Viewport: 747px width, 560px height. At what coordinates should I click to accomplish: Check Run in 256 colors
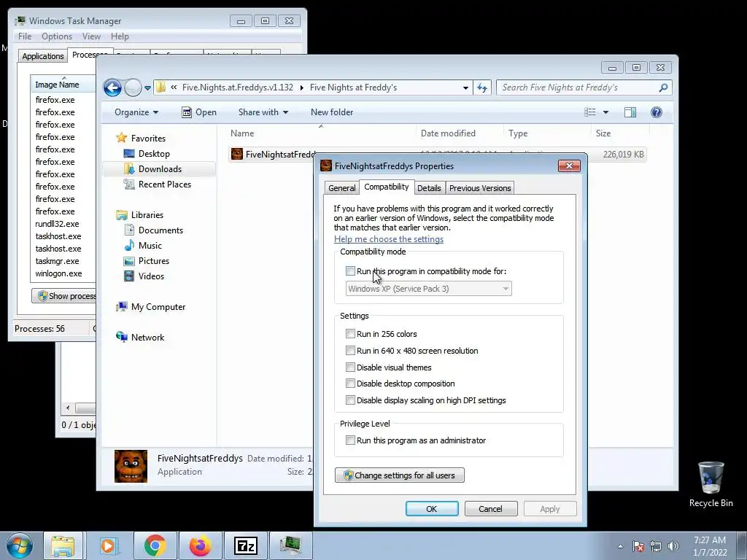coord(350,334)
